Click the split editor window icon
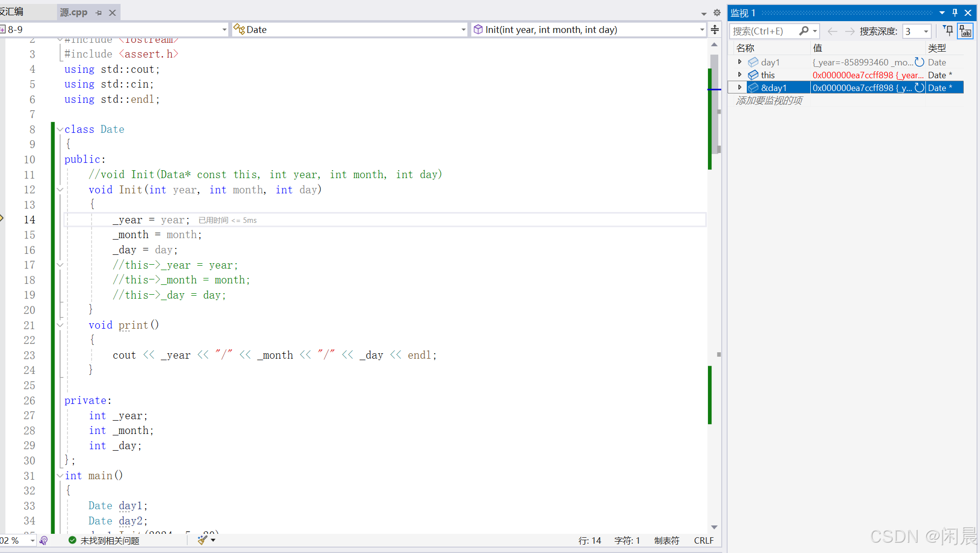980x553 pixels. (x=715, y=30)
